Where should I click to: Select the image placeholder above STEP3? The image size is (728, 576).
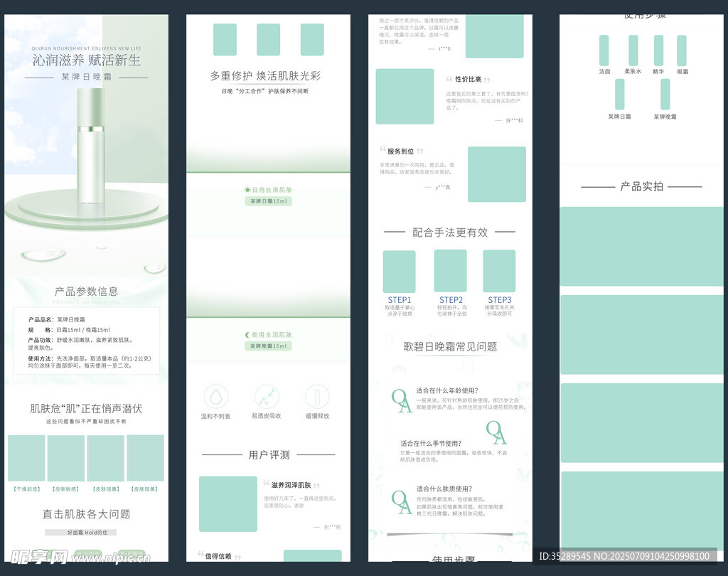[499, 271]
